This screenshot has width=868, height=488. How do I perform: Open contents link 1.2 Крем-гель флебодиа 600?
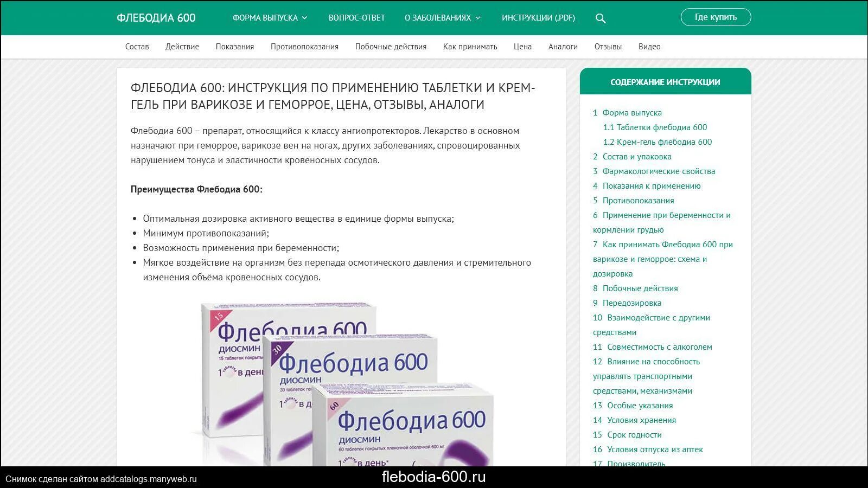point(658,142)
